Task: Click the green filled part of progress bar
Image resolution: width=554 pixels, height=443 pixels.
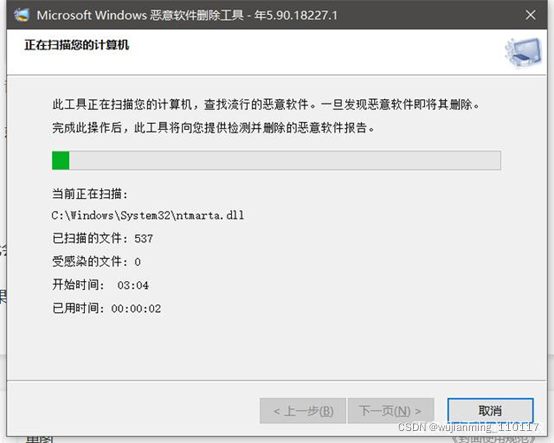Action: pos(61,160)
